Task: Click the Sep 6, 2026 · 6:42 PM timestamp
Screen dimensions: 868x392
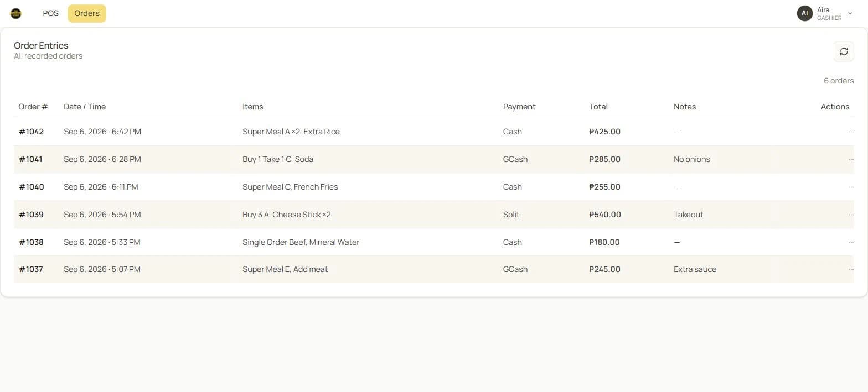Action: pos(102,132)
